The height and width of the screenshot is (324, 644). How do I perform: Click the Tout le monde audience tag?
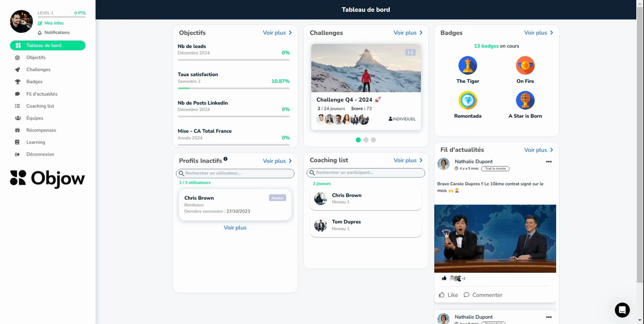coord(495,169)
